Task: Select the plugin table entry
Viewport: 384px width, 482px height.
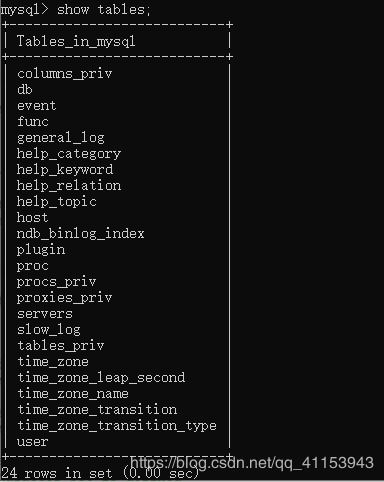Action: pos(41,250)
